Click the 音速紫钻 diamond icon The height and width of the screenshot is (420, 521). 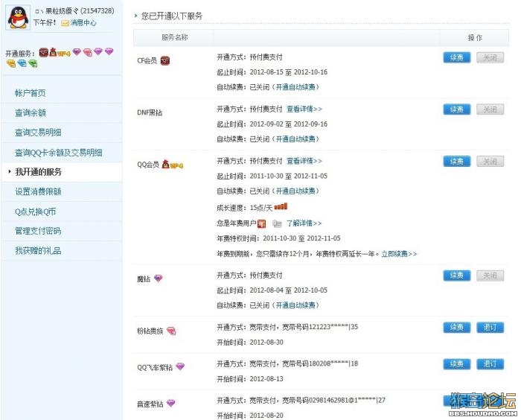pos(170,403)
